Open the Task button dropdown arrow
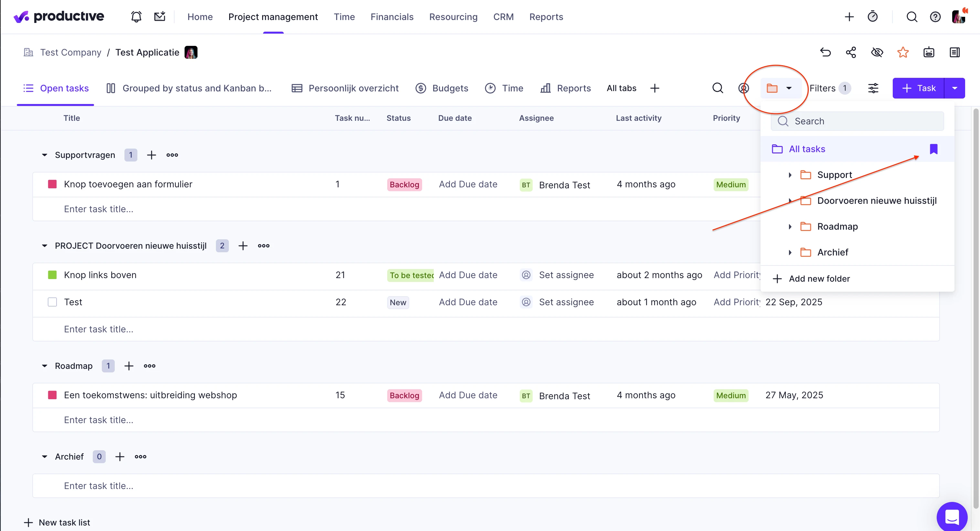This screenshot has height=531, width=980. 954,88
